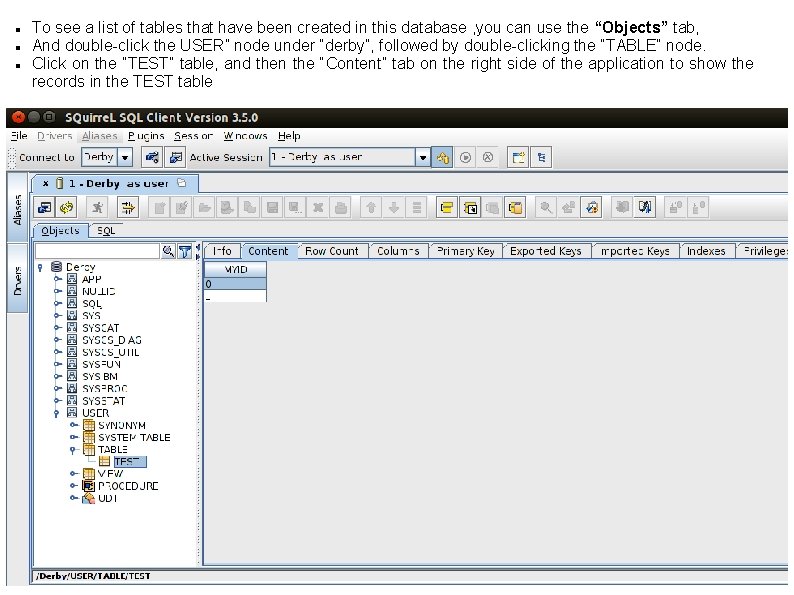The height and width of the screenshot is (595, 794).
Task: Click the greyed-out X delete icon
Action: tap(318, 207)
